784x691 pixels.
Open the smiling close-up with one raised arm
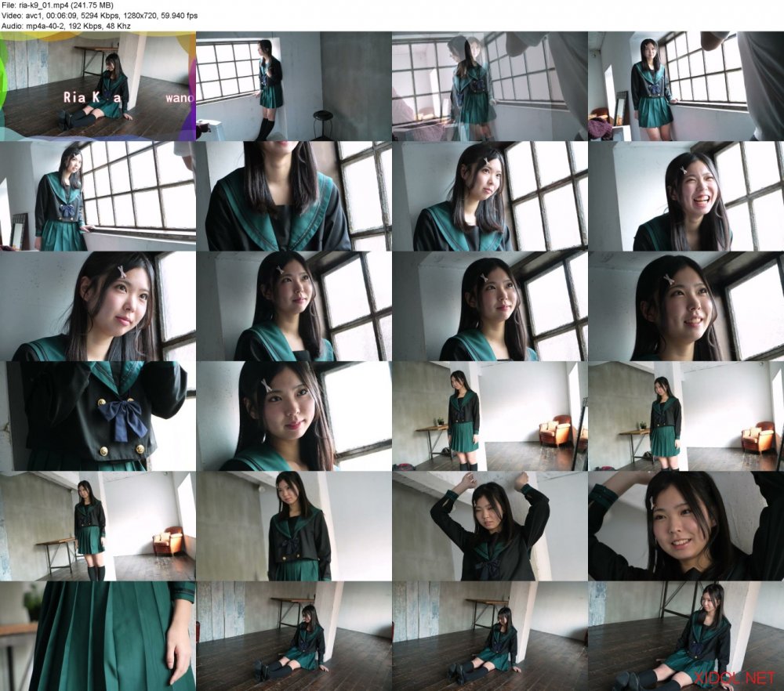point(686,526)
